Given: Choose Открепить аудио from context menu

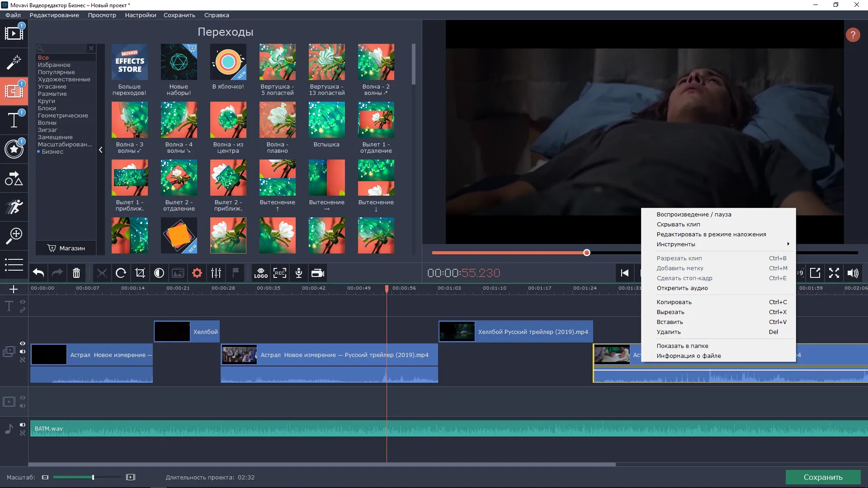Looking at the screenshot, I should (682, 288).
